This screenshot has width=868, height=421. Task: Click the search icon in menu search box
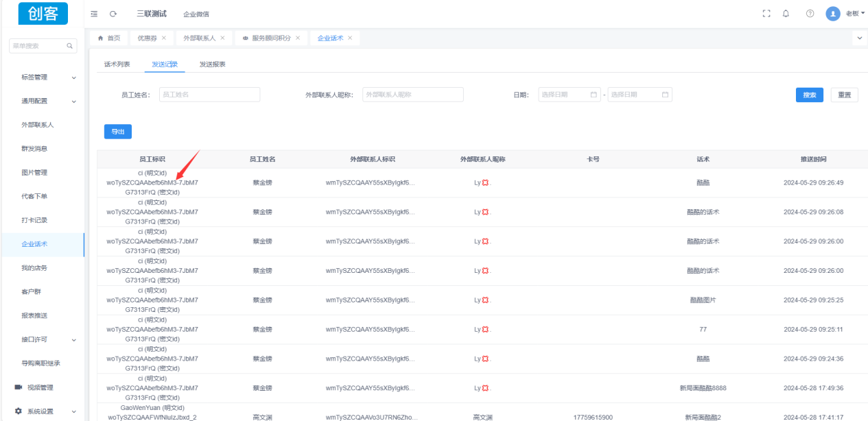click(x=70, y=46)
